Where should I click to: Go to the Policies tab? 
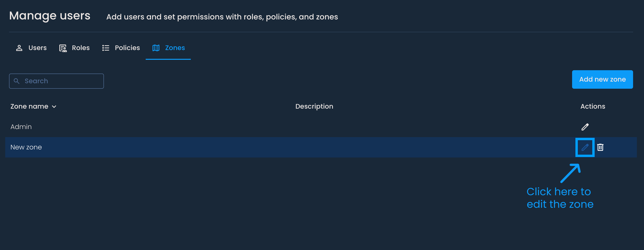127,48
